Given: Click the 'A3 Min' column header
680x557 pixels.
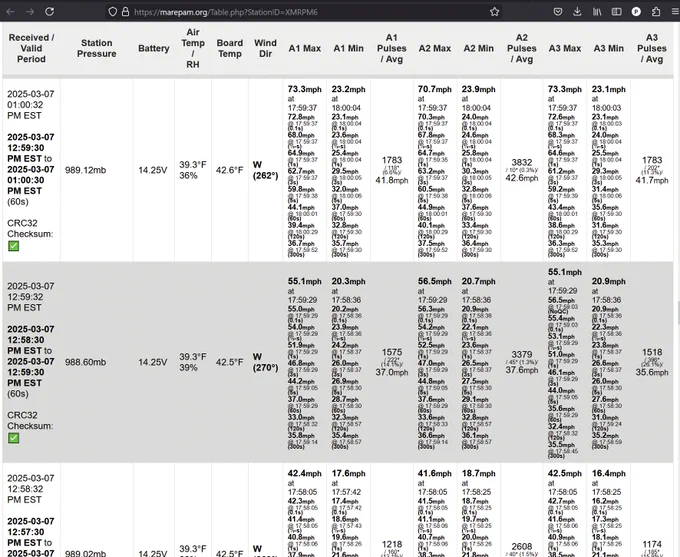Looking at the screenshot, I should (608, 48).
